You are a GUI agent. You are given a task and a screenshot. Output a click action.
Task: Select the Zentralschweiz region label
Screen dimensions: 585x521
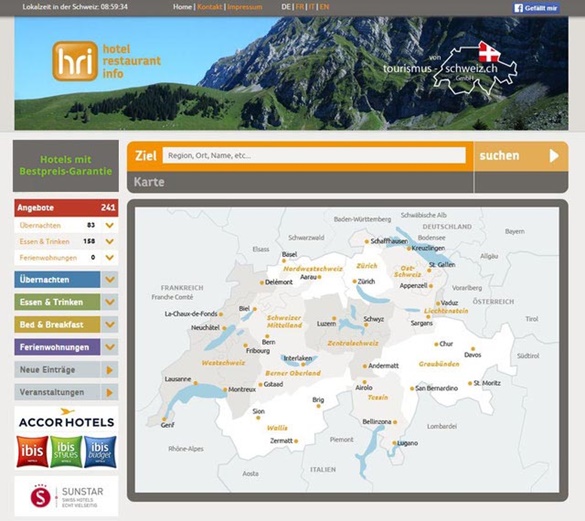tap(353, 343)
